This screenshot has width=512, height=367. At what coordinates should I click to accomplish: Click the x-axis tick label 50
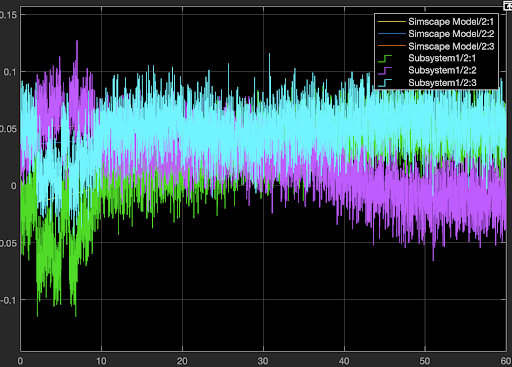[425, 361]
